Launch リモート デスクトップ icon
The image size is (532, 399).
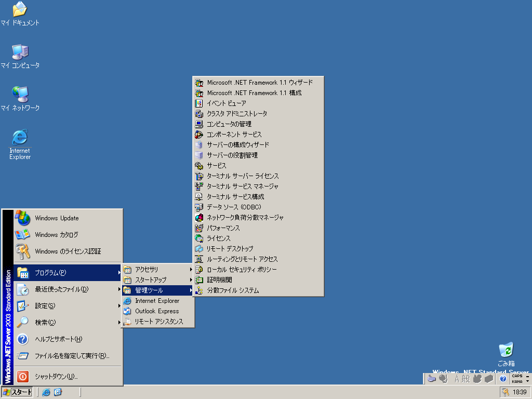(199, 249)
